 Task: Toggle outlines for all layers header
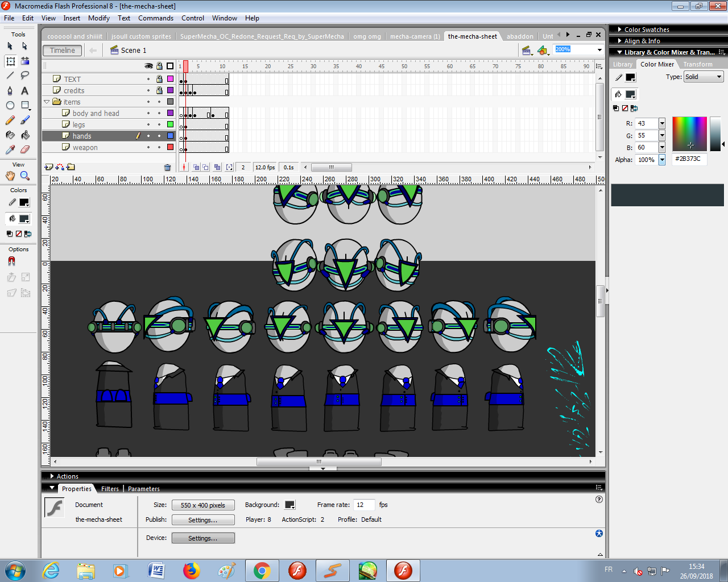tap(170, 66)
